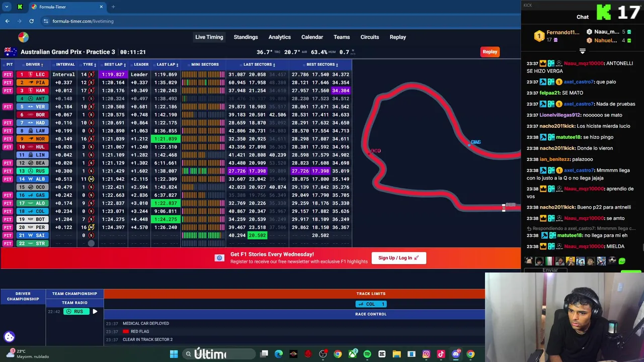Click the Interval column header

click(65, 64)
